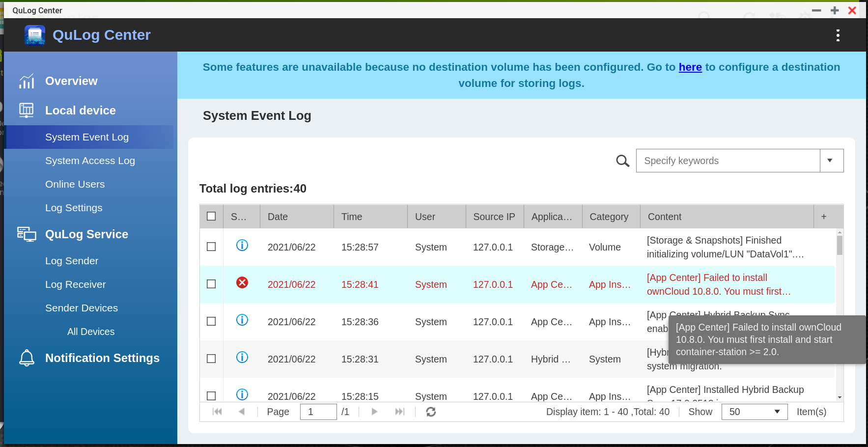The image size is (868, 447).
Task: Sort by the Severity column header
Action: (242, 217)
